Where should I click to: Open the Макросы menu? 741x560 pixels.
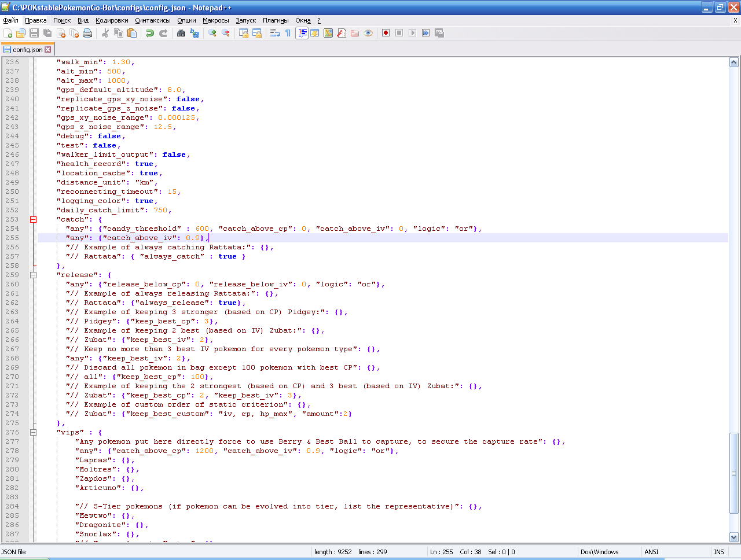click(x=216, y=20)
